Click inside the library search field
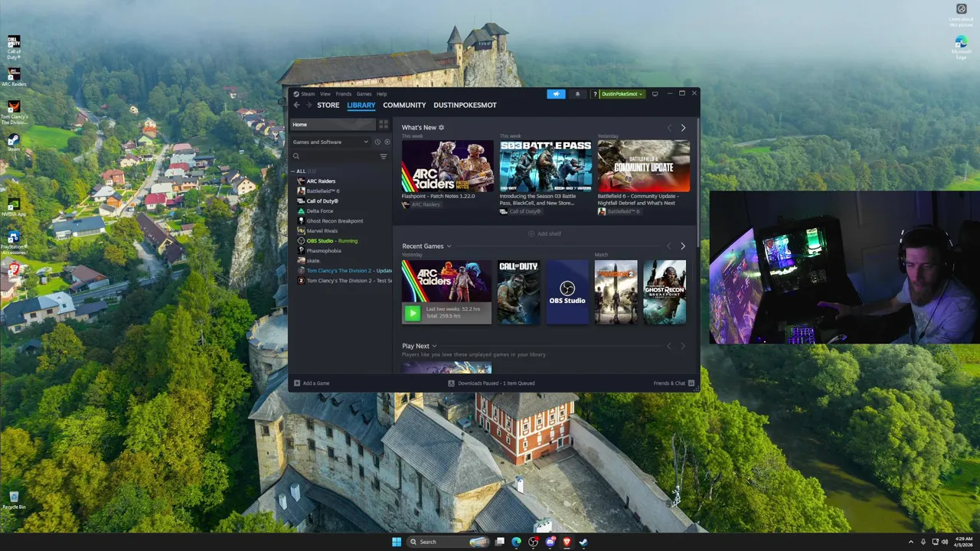Viewport: 980px width, 551px height. (334, 156)
